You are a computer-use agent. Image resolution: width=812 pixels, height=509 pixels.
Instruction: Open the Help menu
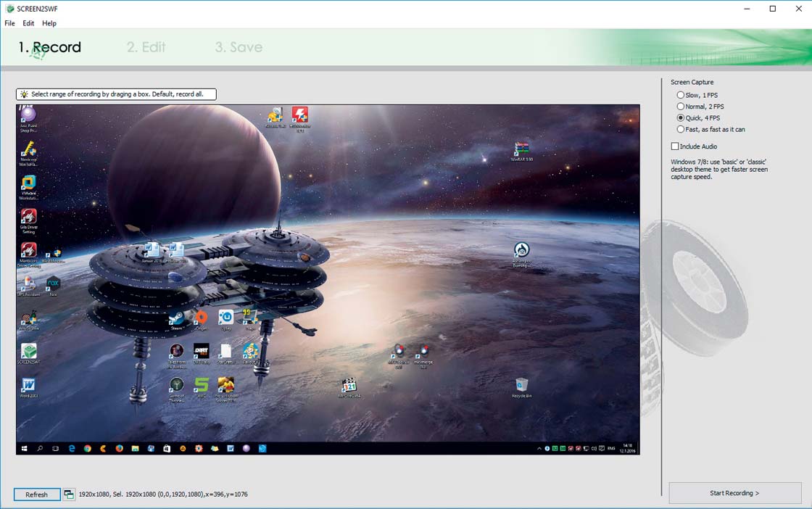click(49, 23)
